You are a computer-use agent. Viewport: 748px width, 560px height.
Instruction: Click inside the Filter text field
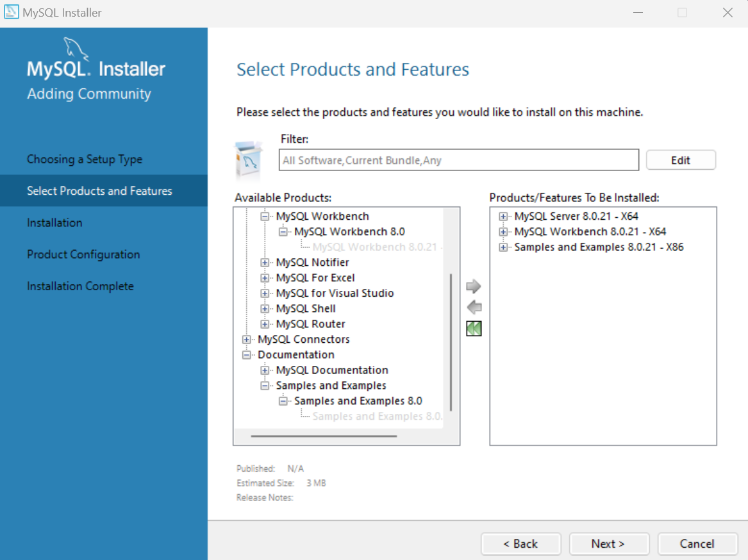(458, 160)
